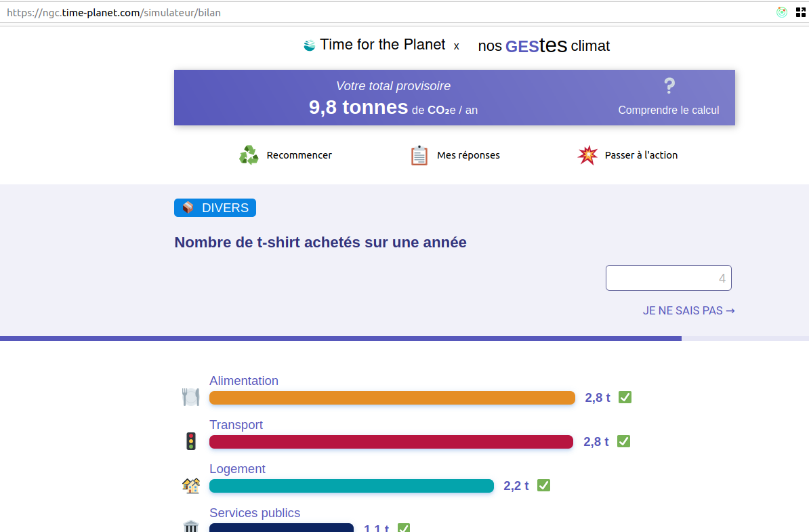Click the traffic light Transport icon
This screenshot has height=532, width=809.
point(191,441)
